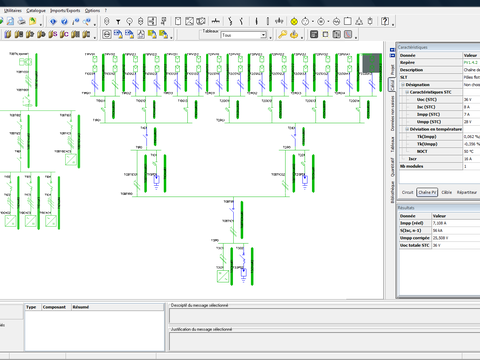Click the gold key icon
Viewport: 480px width, 360px height.
click(x=283, y=34)
